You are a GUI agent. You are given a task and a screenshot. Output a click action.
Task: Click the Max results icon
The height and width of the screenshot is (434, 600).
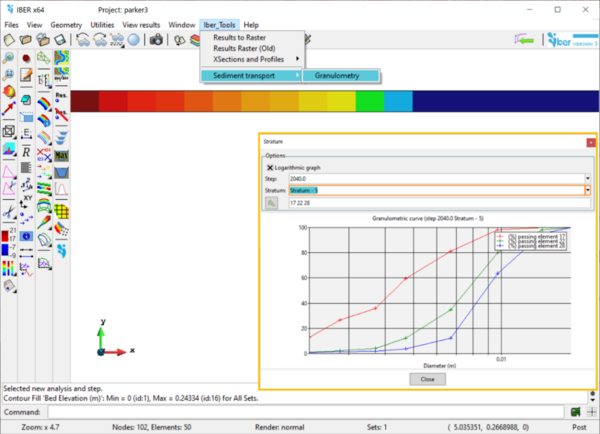(x=61, y=156)
